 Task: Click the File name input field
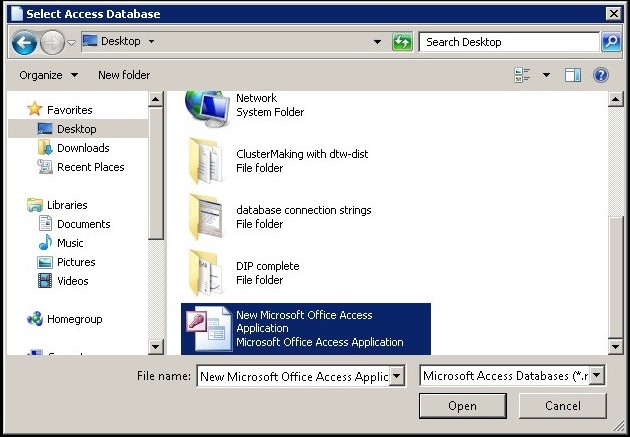click(x=294, y=376)
